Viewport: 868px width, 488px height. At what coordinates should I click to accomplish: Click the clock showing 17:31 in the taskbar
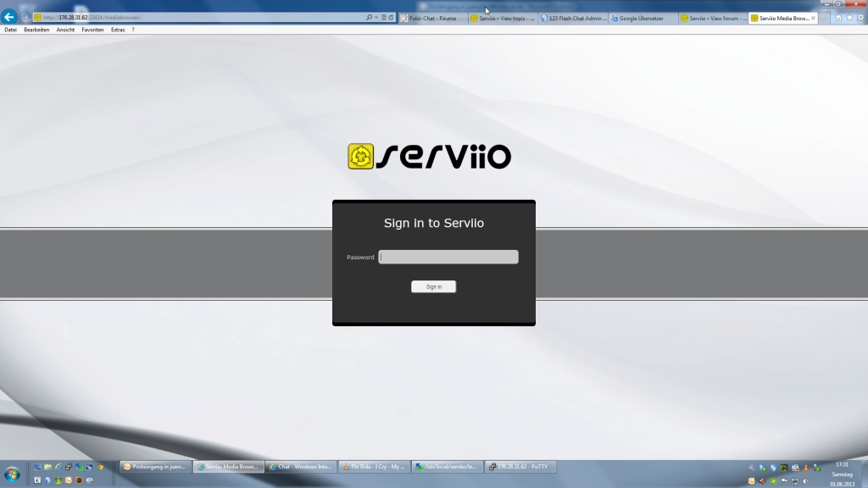(843, 464)
